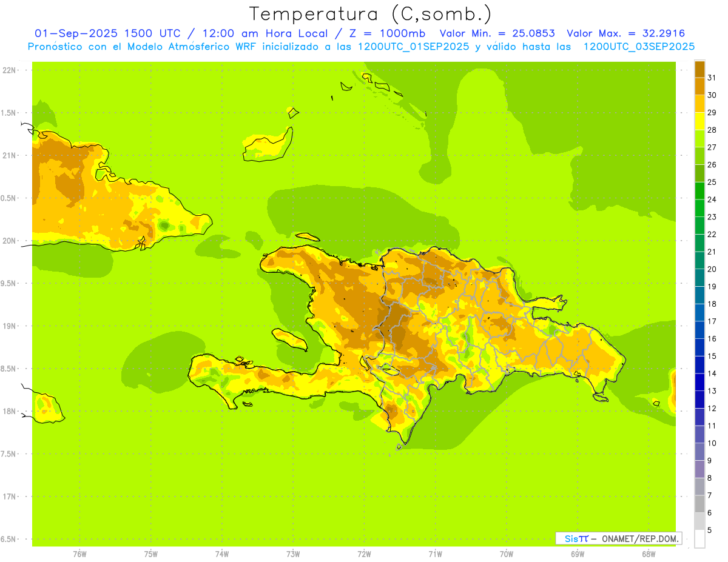The image size is (728, 562).
Task: Click the "19N" latitude label
Action: pos(10,326)
